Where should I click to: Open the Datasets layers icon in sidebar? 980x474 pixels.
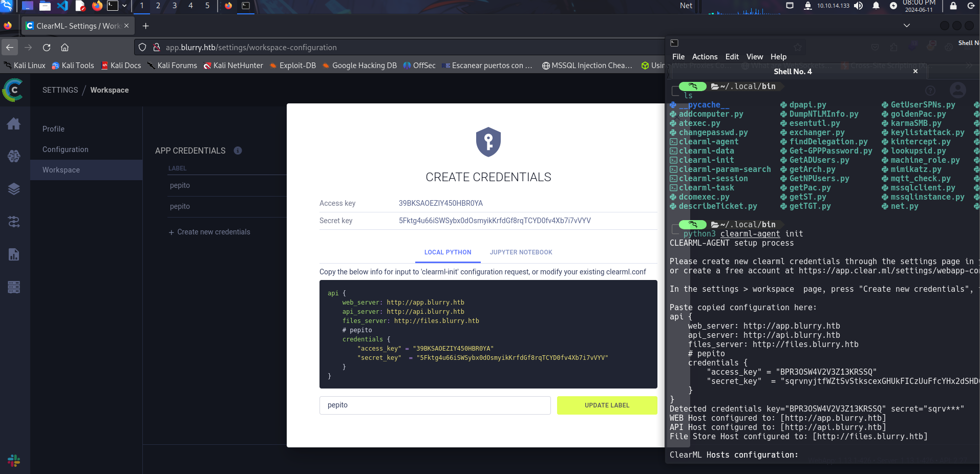coord(14,189)
